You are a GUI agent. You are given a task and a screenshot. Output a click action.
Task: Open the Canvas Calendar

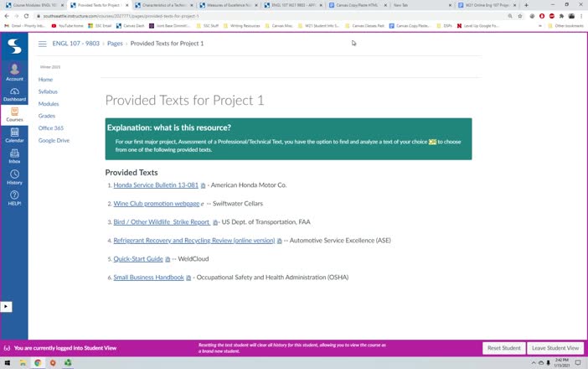(x=14, y=135)
